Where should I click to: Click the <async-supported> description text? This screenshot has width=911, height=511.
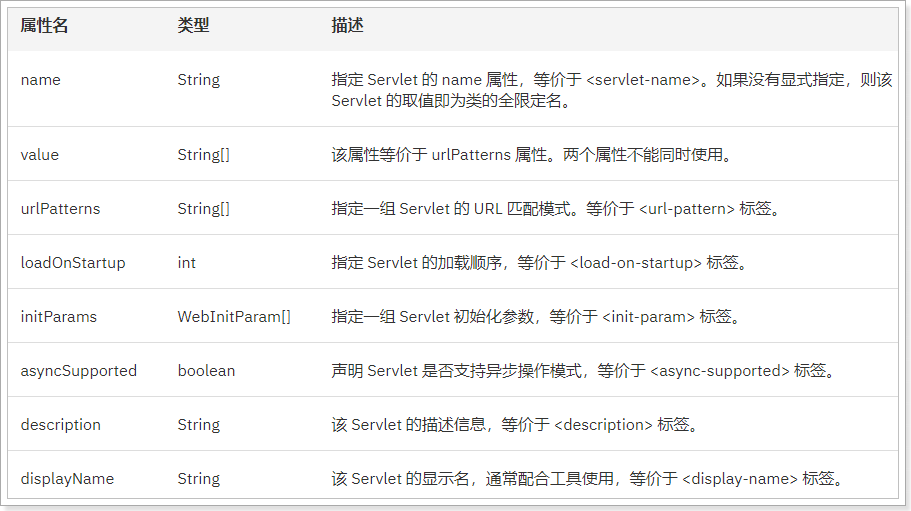[720, 370]
